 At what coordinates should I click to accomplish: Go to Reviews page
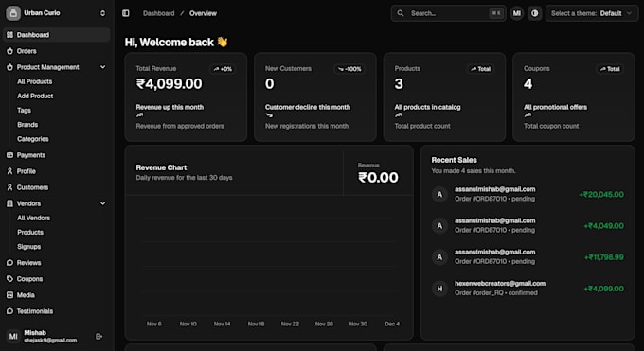[56, 263]
